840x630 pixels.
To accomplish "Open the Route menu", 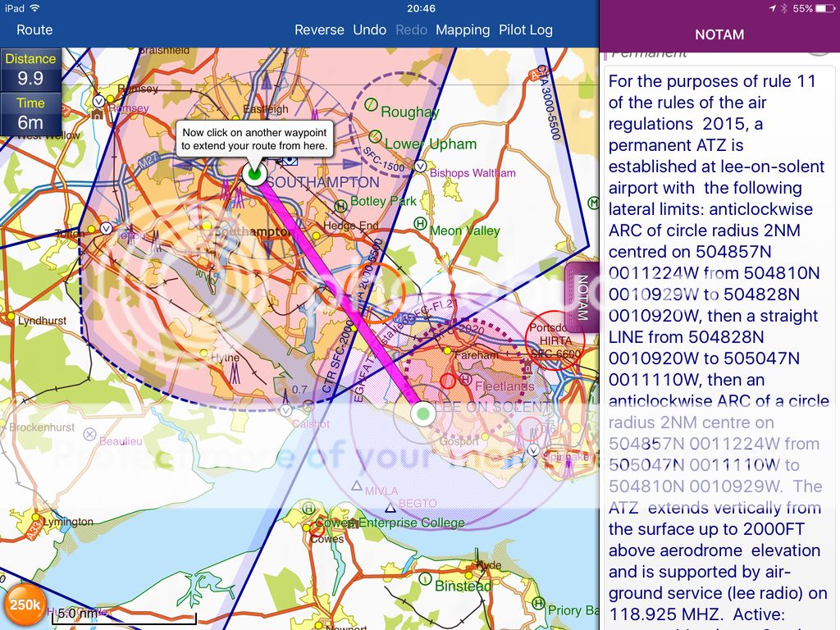I will tap(34, 30).
